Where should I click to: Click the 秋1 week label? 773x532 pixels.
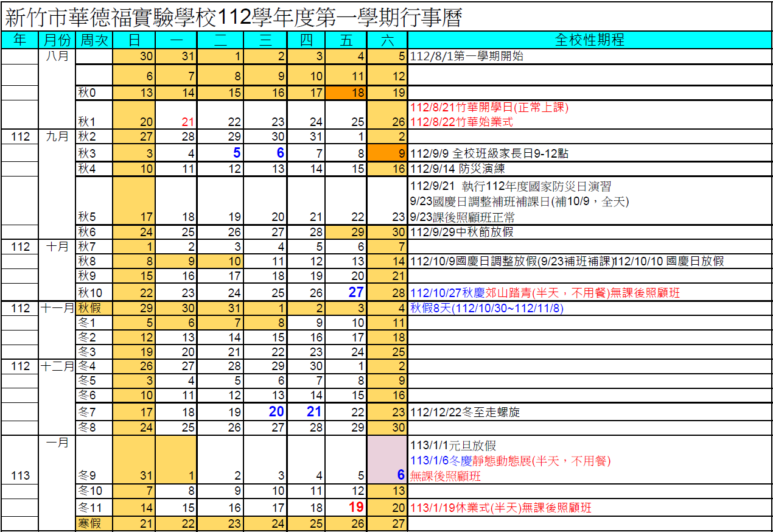click(88, 122)
